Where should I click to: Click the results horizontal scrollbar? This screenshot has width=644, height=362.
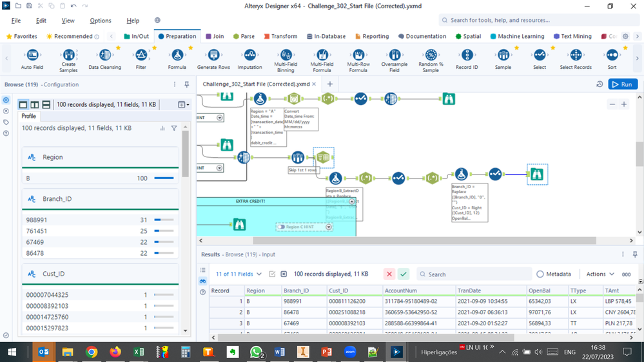click(366, 338)
